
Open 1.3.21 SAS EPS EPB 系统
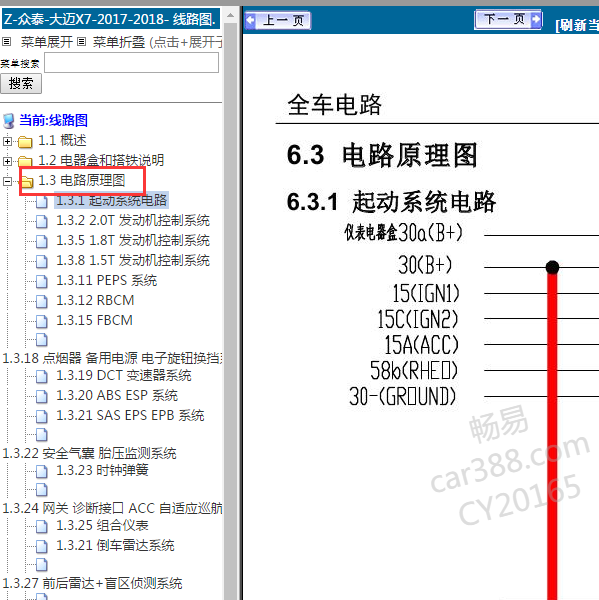[x=130, y=415]
